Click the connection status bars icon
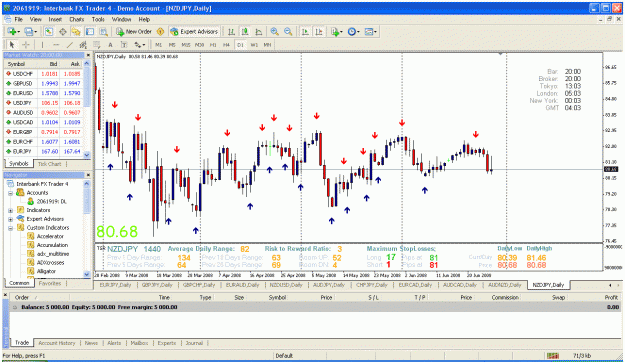Image resolution: width=625 pixels, height=362 pixels. (x=552, y=355)
